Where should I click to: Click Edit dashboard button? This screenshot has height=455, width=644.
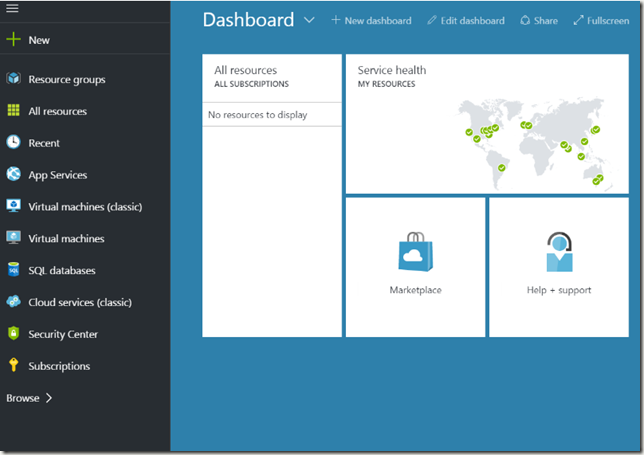point(466,21)
